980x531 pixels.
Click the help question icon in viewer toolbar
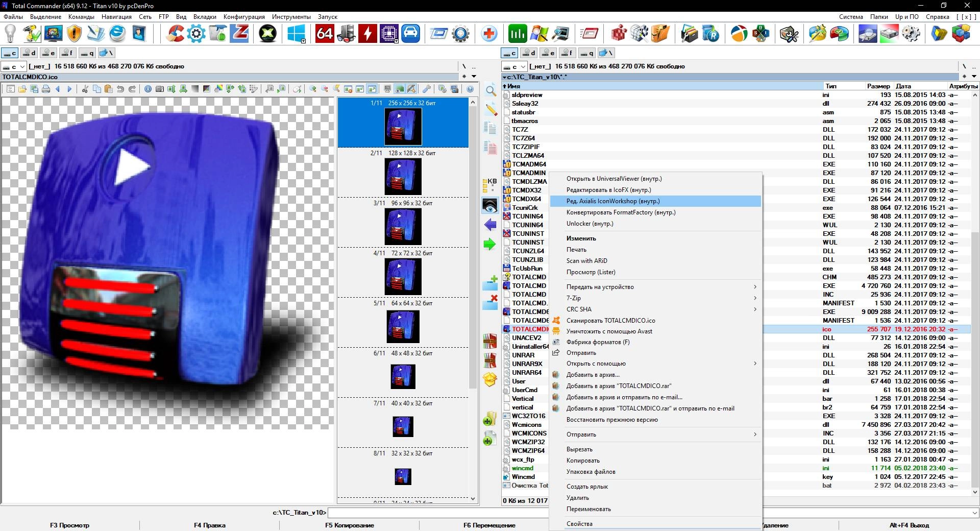tap(470, 89)
